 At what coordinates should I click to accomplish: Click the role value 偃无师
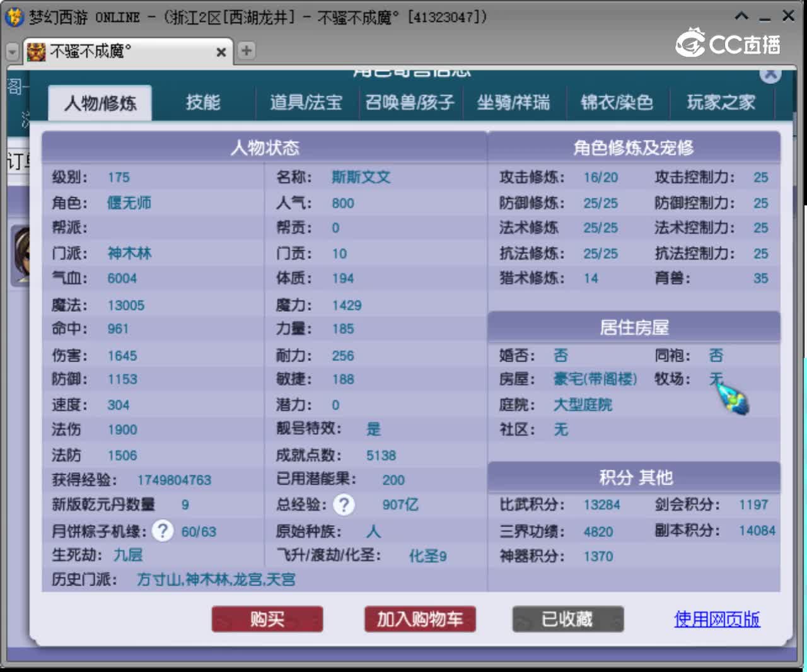point(129,203)
